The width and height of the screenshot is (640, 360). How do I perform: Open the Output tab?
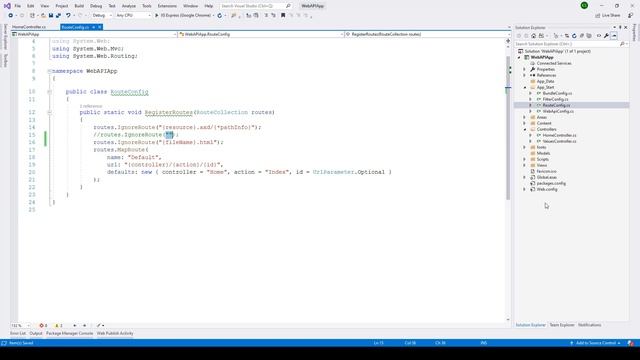click(x=36, y=333)
